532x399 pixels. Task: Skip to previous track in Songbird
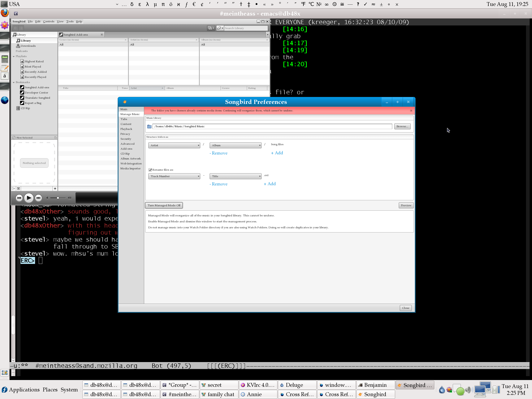[19, 198]
